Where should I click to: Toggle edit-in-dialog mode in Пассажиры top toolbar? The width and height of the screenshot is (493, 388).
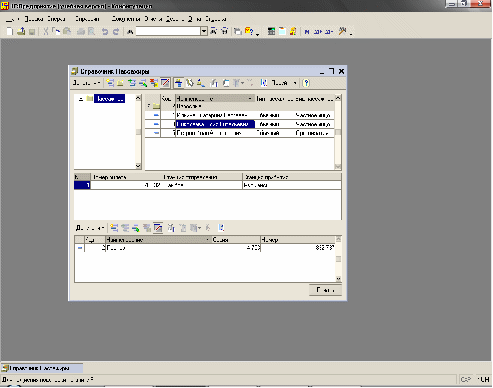[x=165, y=83]
